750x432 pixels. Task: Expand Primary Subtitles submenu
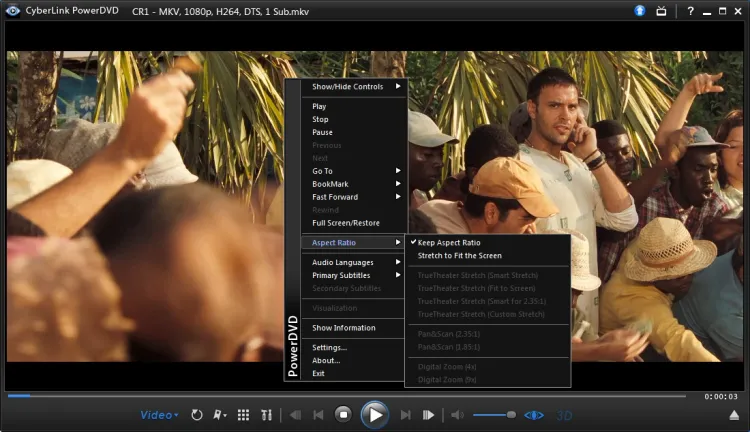tap(354, 275)
